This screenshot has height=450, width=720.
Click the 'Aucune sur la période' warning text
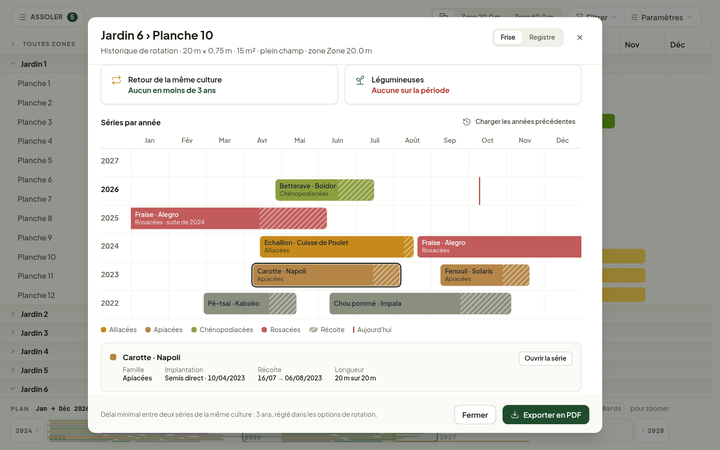pos(411,90)
